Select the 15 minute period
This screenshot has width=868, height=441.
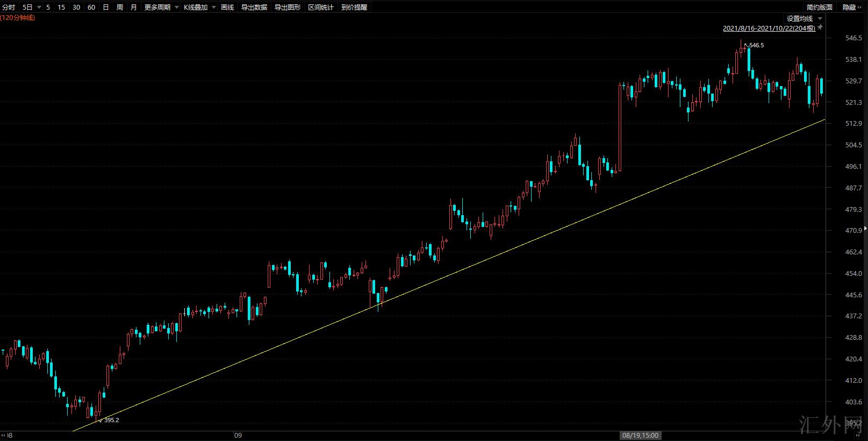61,8
